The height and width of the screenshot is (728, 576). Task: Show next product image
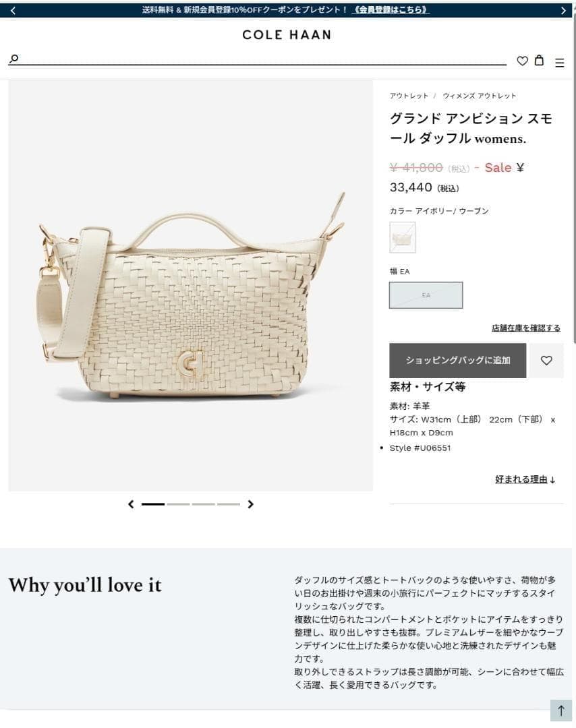(250, 504)
